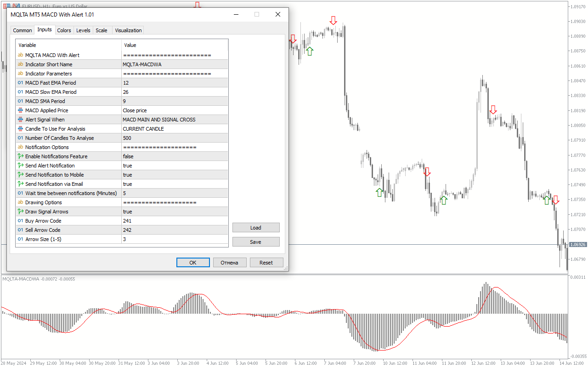Click the string icon beside Drawing Options
This screenshot has width=588, height=368.
coord(20,202)
